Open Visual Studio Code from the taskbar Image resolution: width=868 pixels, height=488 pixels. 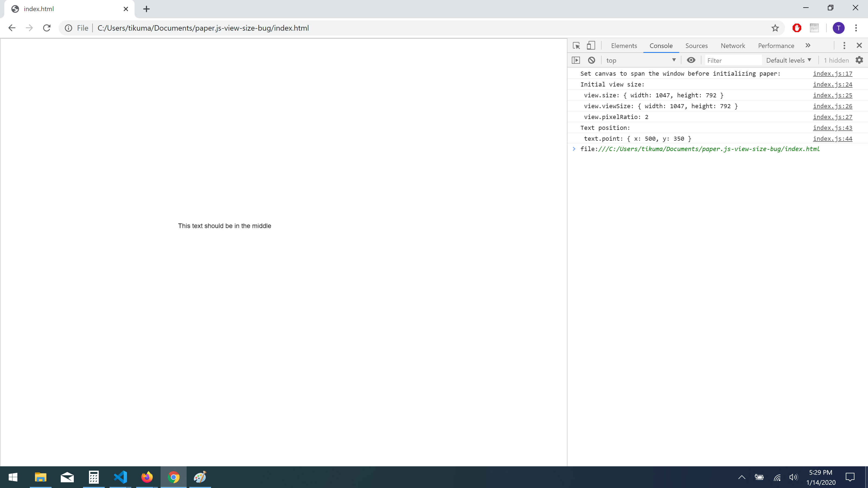pyautogui.click(x=120, y=477)
